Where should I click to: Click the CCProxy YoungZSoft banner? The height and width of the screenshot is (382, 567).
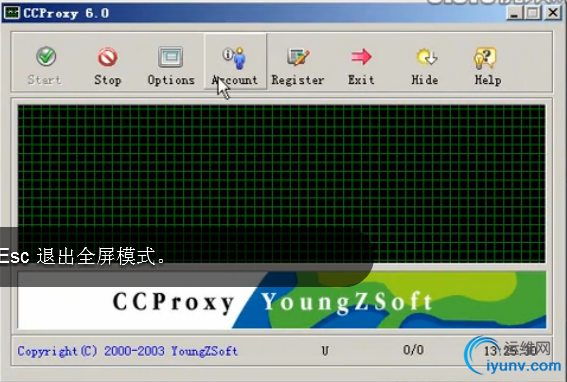282,300
